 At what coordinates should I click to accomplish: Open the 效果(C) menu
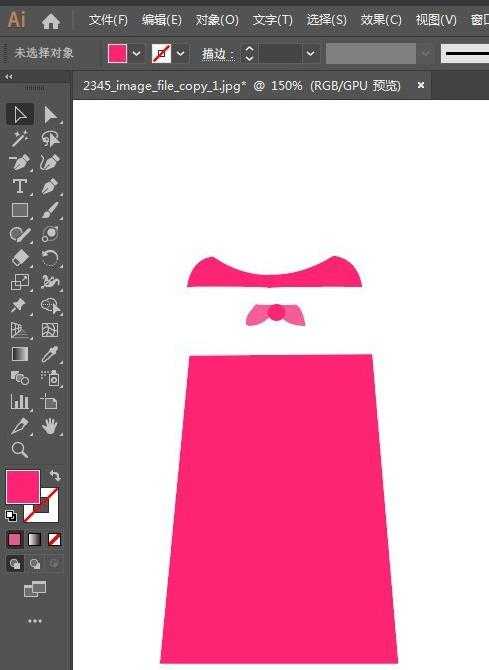pyautogui.click(x=381, y=20)
